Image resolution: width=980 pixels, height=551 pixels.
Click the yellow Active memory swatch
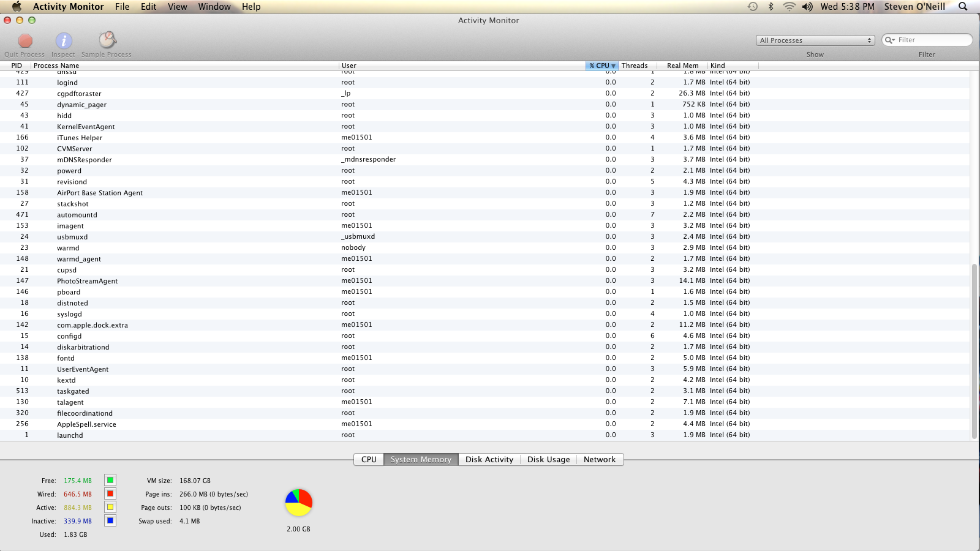pos(110,507)
